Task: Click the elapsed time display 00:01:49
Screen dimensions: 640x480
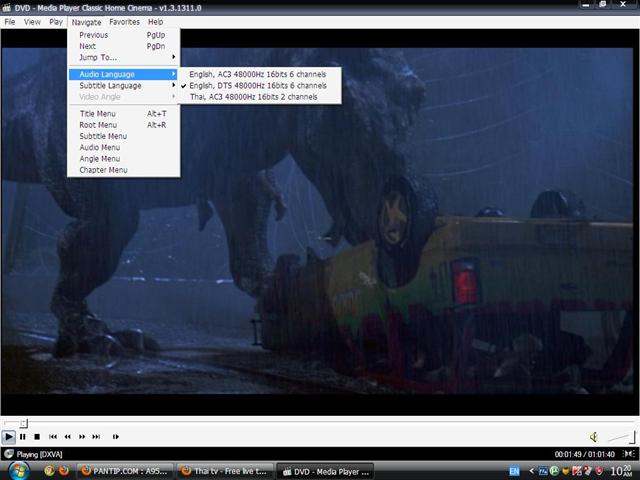Action: pyautogui.click(x=568, y=454)
